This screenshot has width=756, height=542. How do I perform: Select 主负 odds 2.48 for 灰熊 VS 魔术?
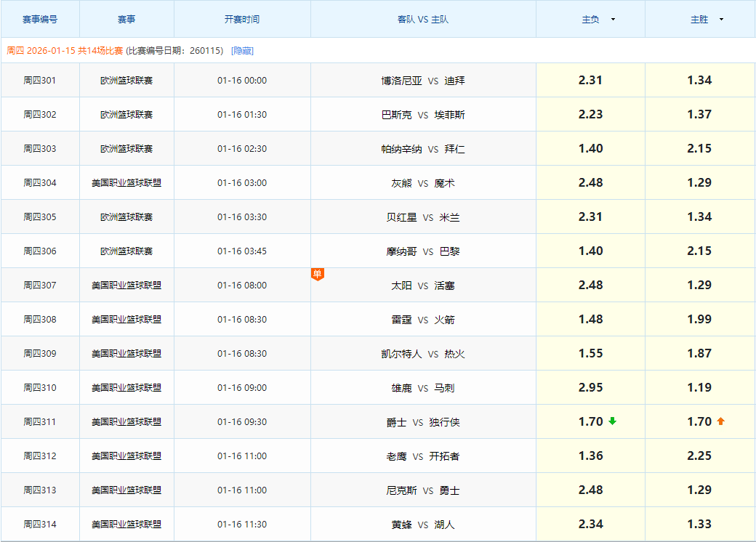click(590, 182)
